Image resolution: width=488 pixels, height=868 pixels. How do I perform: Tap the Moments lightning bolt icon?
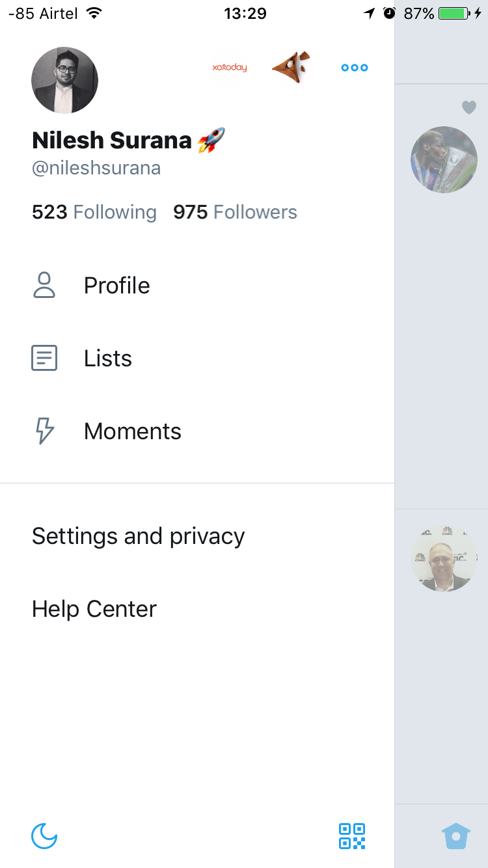coord(44,431)
